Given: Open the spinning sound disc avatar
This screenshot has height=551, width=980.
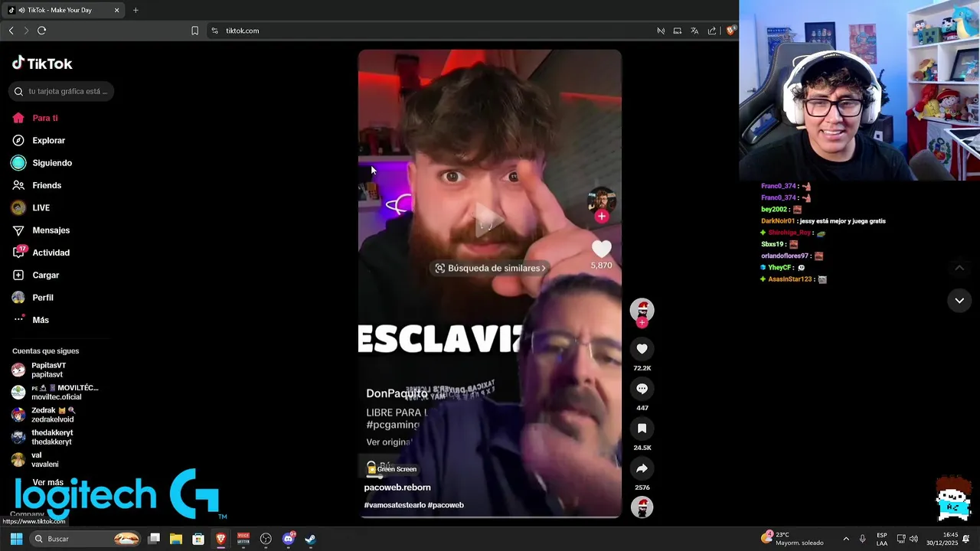Looking at the screenshot, I should tap(642, 507).
